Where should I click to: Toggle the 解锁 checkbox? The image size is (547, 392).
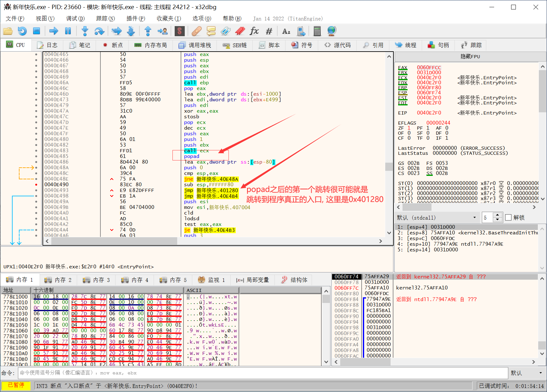point(508,217)
